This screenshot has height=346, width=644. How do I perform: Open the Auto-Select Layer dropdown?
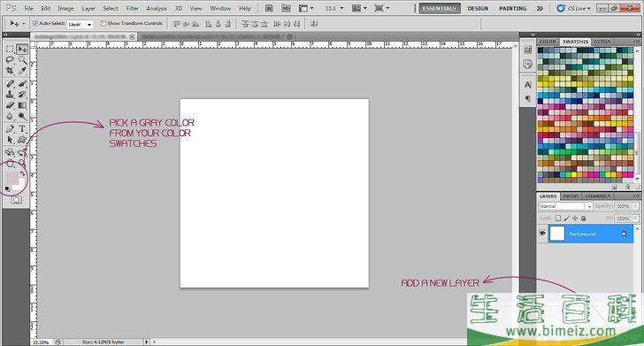80,24
